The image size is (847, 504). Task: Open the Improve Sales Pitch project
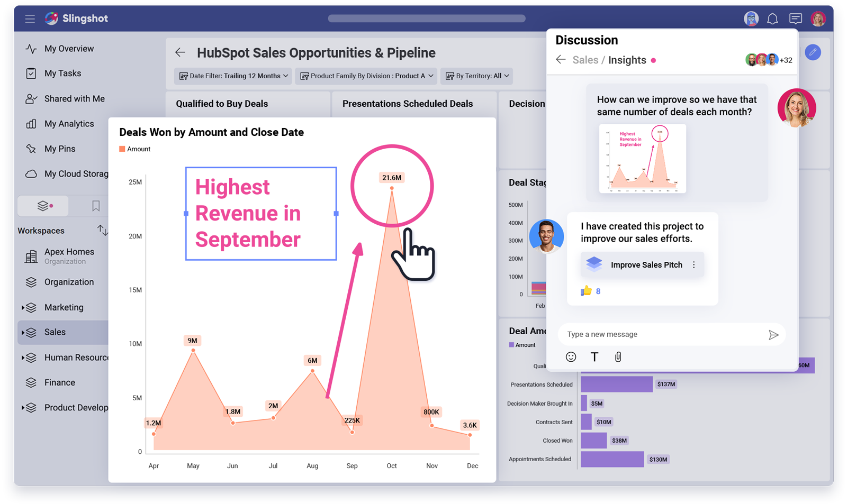tap(642, 264)
